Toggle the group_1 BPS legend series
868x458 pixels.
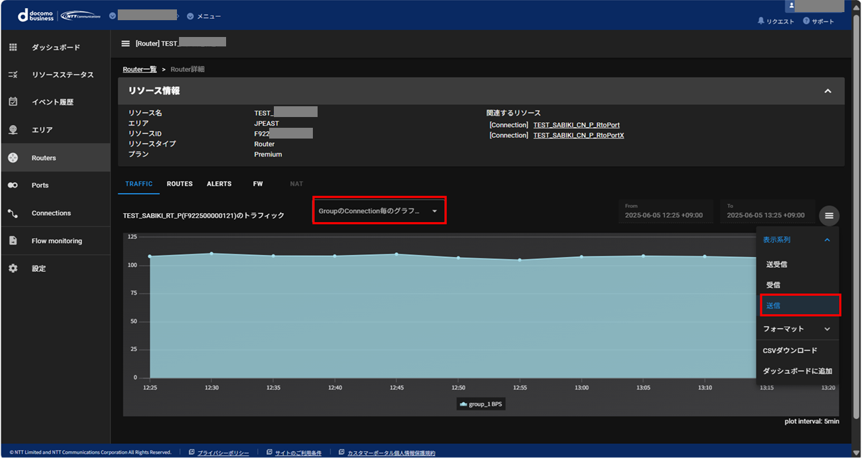coord(480,404)
